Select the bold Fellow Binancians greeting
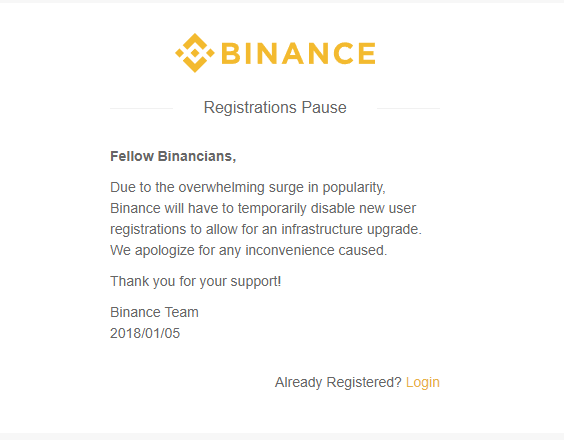Viewport: 564px width, 440px height. pyautogui.click(x=173, y=157)
